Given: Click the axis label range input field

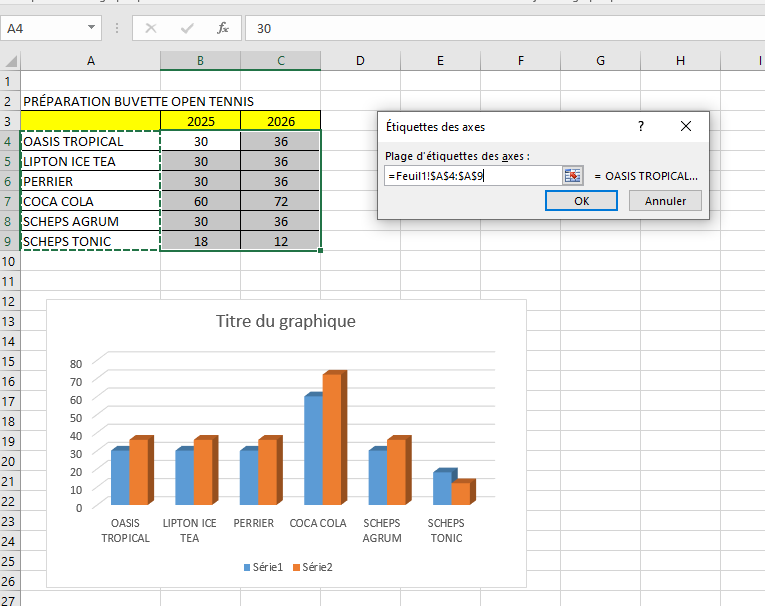Looking at the screenshot, I should [473, 176].
